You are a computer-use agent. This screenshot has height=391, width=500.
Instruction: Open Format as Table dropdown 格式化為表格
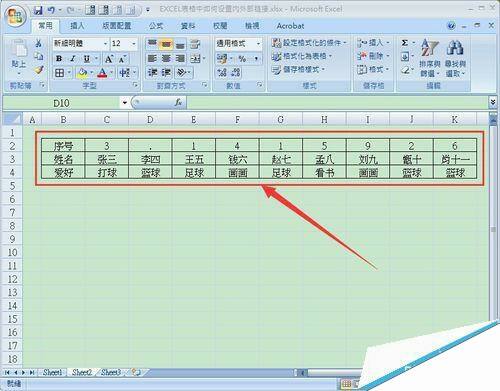point(302,56)
